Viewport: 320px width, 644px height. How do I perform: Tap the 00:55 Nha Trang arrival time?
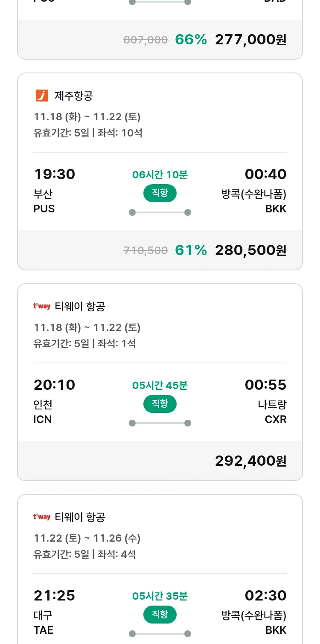tap(265, 385)
